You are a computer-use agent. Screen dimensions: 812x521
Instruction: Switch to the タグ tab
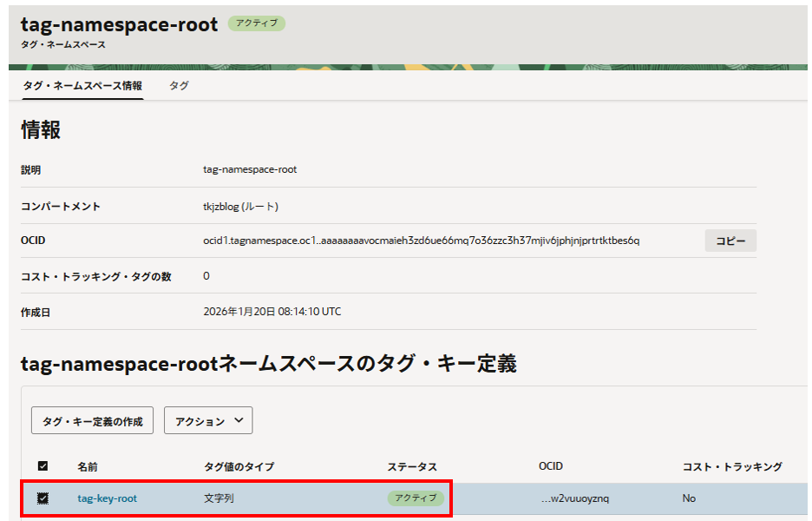[178, 86]
